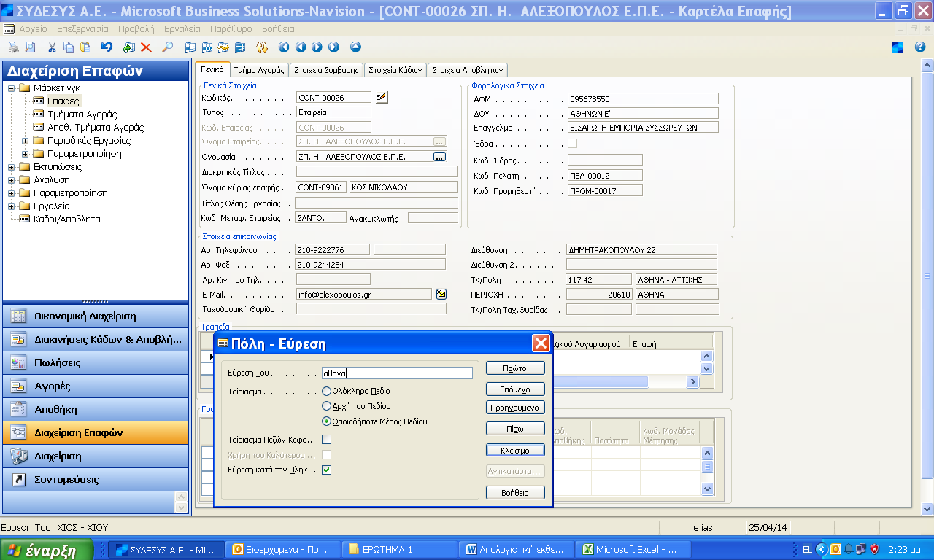Click the E-Mail field info@alexopoulos.gr
The width and height of the screenshot is (934, 560).
(x=363, y=294)
